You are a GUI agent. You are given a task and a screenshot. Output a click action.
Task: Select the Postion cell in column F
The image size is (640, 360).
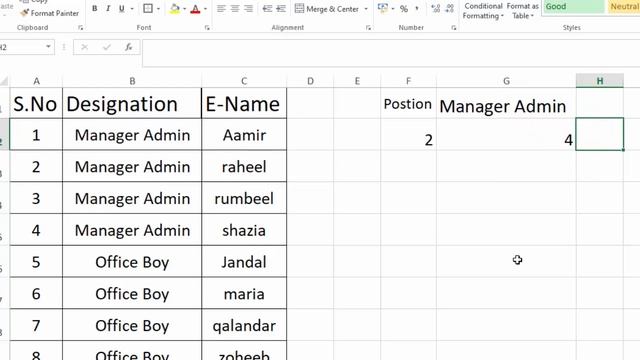coord(409,103)
